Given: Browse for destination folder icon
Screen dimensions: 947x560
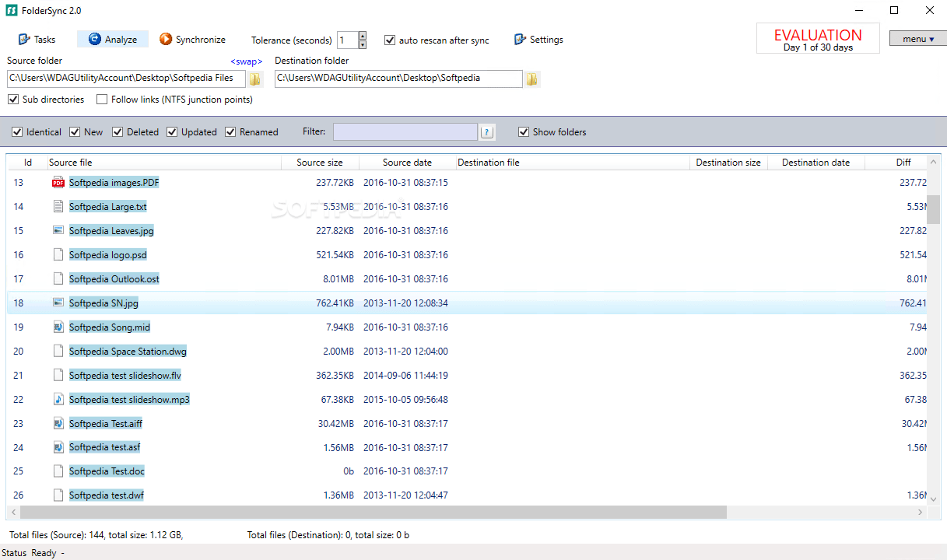Looking at the screenshot, I should pos(532,79).
